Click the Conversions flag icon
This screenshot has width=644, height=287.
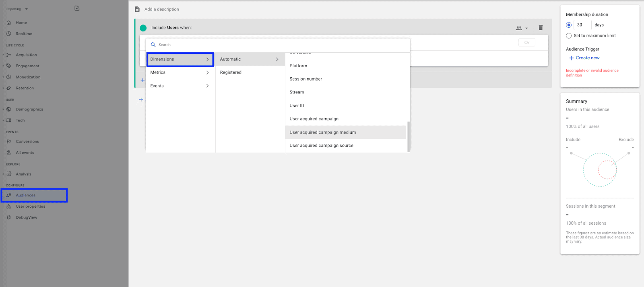(9, 142)
